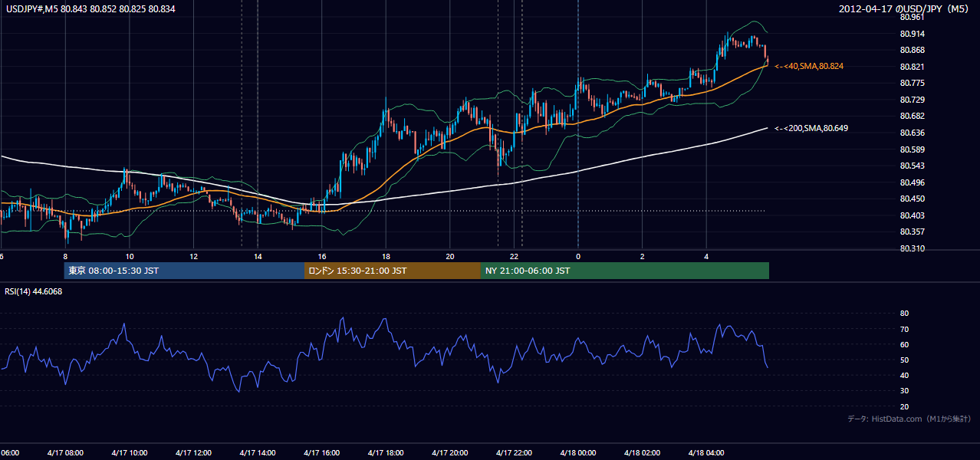
Task: Click the 80.589 price axis value
Action: [911, 149]
